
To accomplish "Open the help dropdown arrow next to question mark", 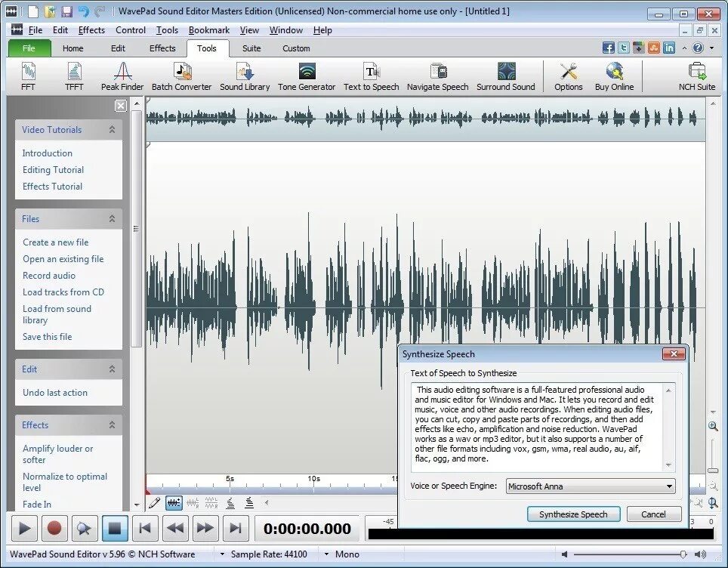I will click(x=711, y=48).
